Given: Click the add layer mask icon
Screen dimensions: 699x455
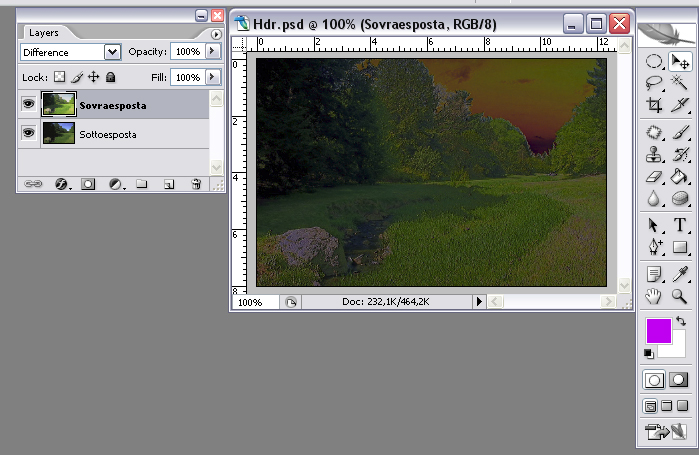Looking at the screenshot, I should click(x=88, y=184).
